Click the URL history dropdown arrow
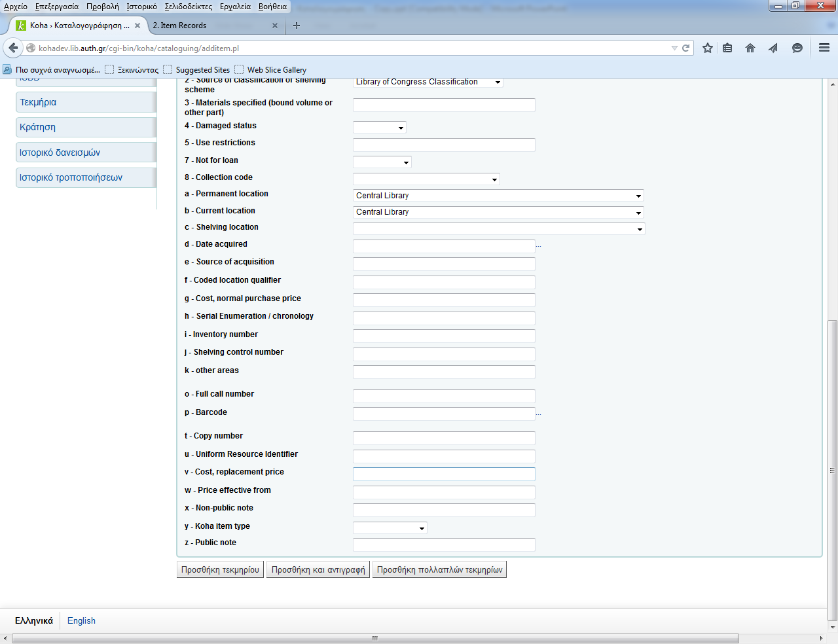The width and height of the screenshot is (838, 644). click(x=674, y=48)
